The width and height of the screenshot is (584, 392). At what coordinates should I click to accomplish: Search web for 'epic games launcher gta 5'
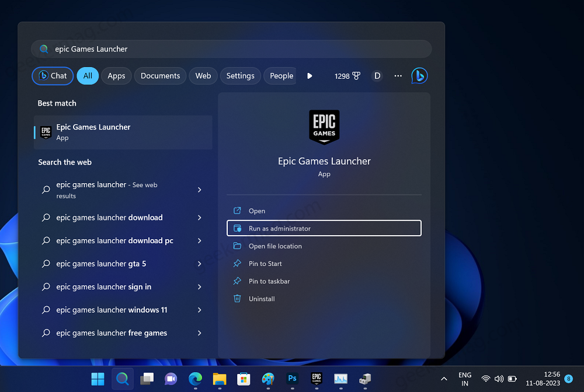(123, 264)
